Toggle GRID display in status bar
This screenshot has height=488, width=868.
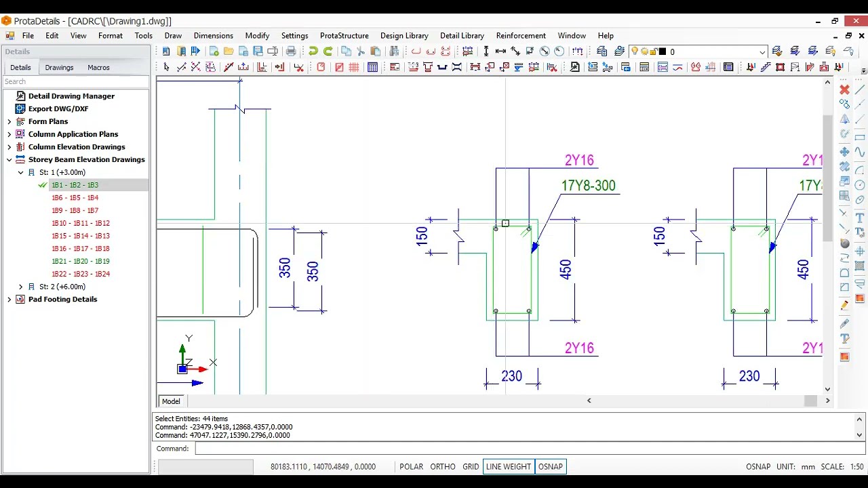click(x=471, y=466)
